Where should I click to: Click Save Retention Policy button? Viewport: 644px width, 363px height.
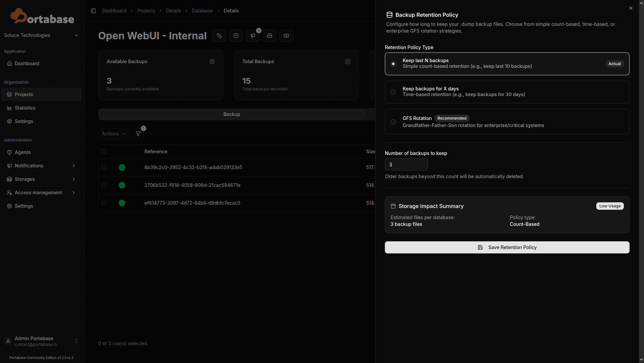(x=507, y=247)
